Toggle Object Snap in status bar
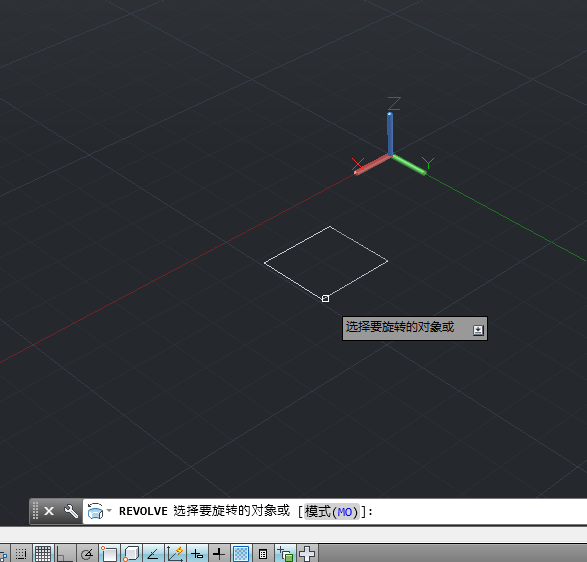Screen dimensions: 587x562 pyautogui.click(x=109, y=554)
